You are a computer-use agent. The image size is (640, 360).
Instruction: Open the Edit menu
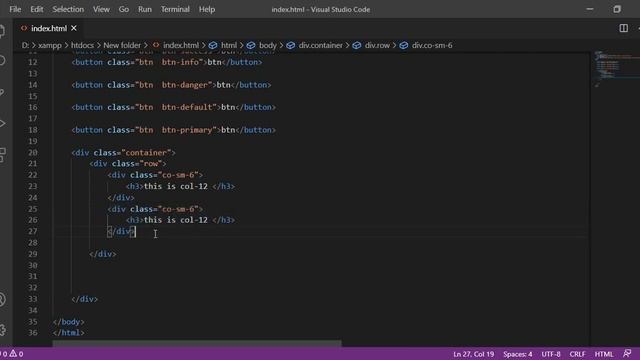pos(36,9)
